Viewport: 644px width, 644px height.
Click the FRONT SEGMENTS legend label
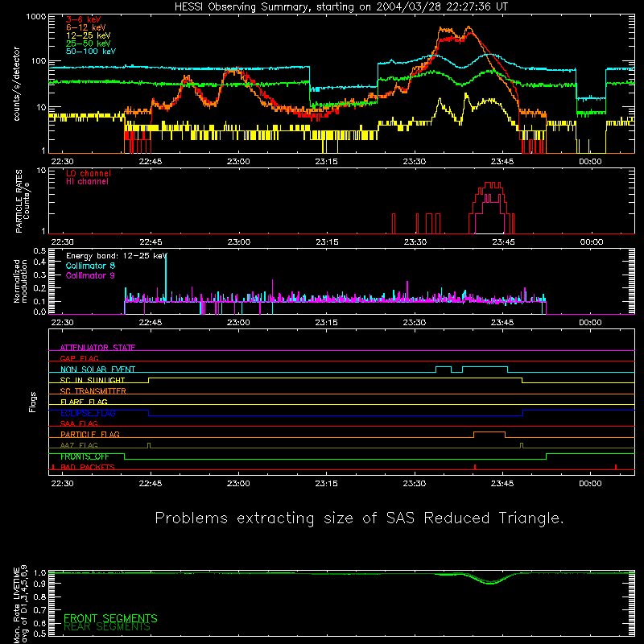(x=110, y=618)
